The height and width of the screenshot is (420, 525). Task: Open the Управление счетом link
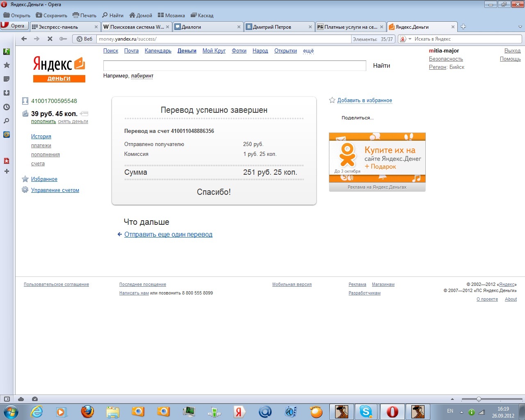coord(55,190)
